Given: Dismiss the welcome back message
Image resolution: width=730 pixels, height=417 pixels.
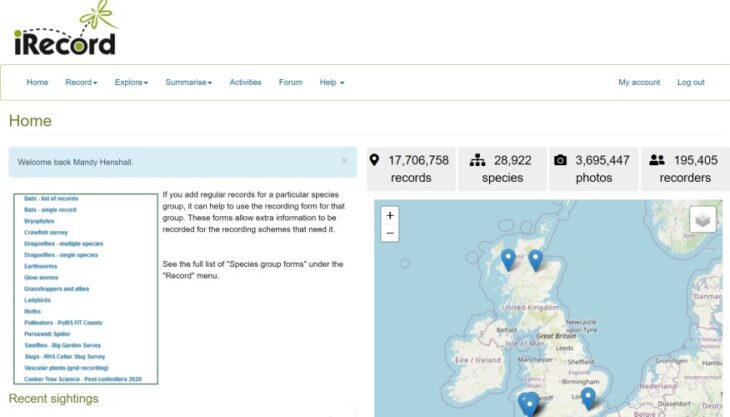Looking at the screenshot, I should click(345, 161).
